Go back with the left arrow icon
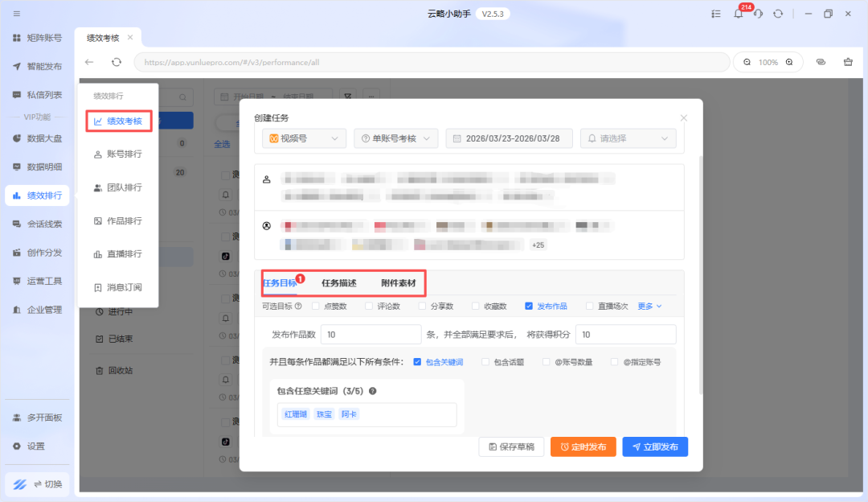 (89, 62)
